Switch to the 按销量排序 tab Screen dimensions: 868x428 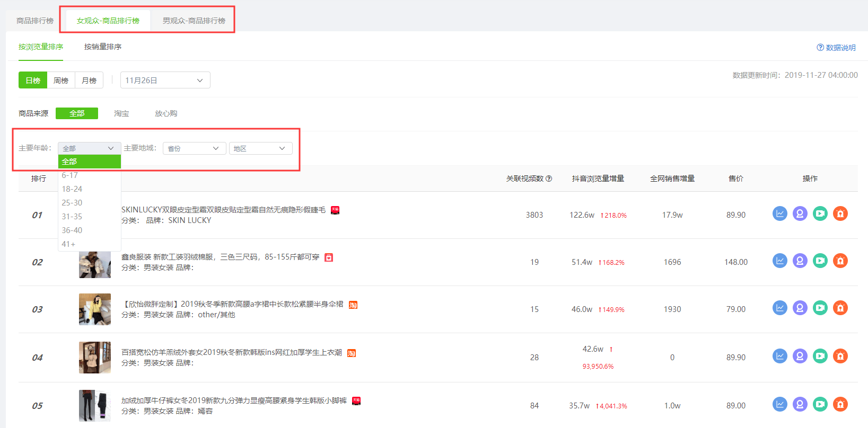pyautogui.click(x=103, y=47)
